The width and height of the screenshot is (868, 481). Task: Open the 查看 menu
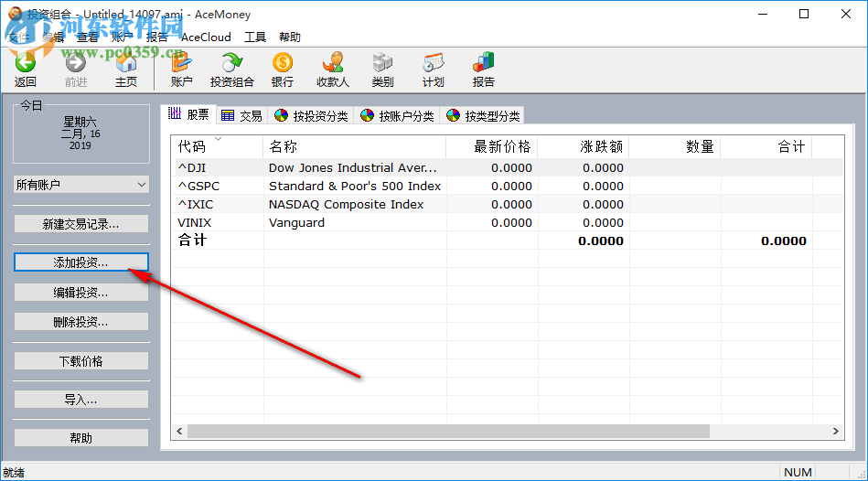[88, 37]
